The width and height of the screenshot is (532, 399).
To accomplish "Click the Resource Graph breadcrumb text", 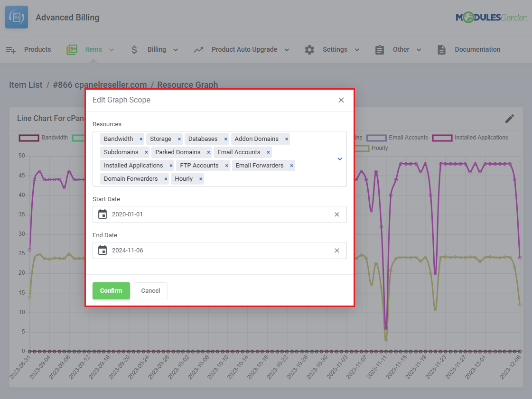I will tap(187, 85).
